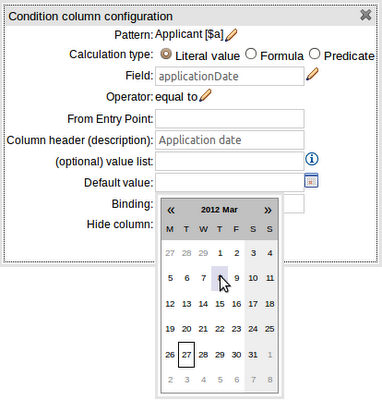Screen dimensions: 382x400
Task: Open the 2012 Mar month header
Action: 219,210
